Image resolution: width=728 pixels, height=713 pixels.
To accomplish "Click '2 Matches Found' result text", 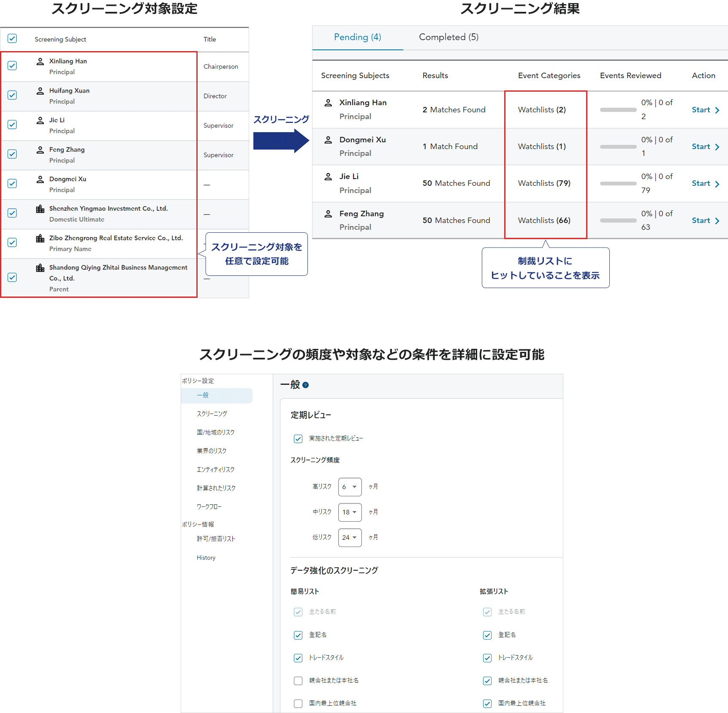I will click(454, 110).
